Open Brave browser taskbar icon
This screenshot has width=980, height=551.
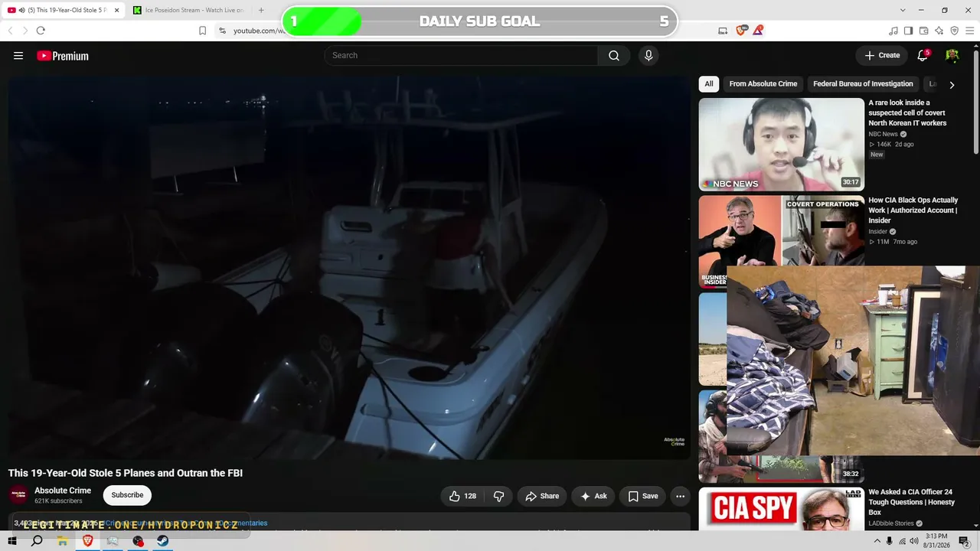(x=87, y=540)
